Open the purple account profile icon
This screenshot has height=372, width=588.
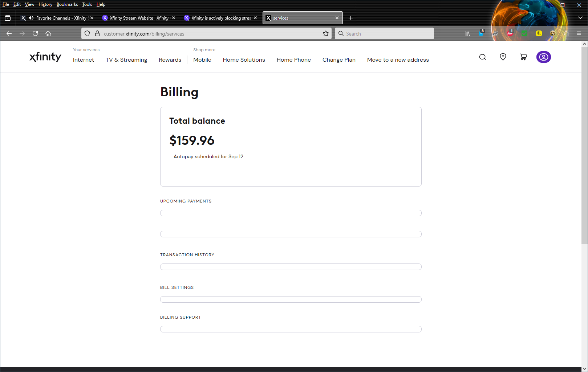click(544, 57)
